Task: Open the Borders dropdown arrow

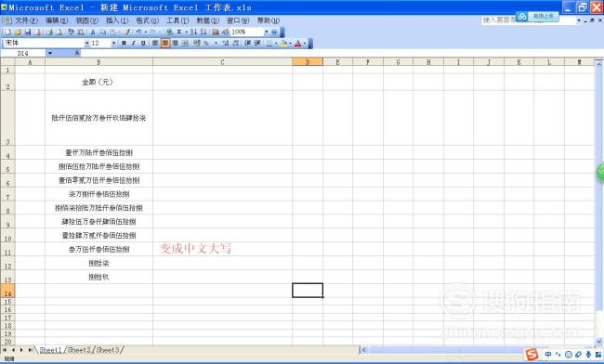Action: (276, 43)
